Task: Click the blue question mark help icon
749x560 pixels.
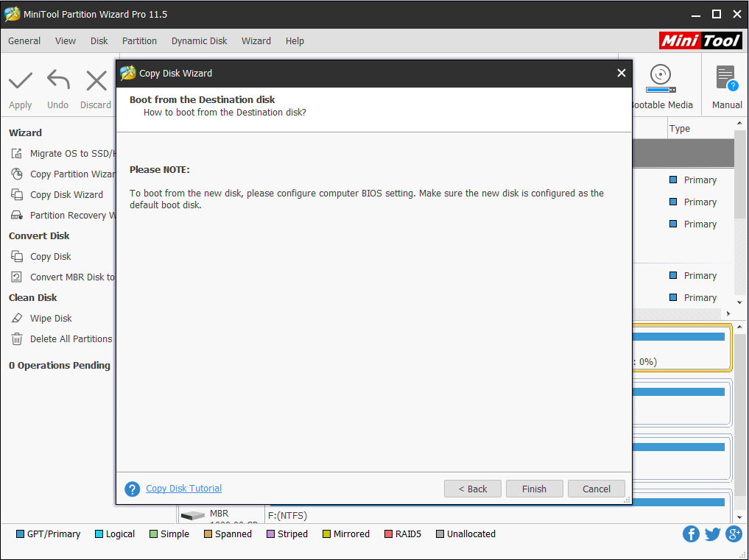Action: tap(133, 489)
